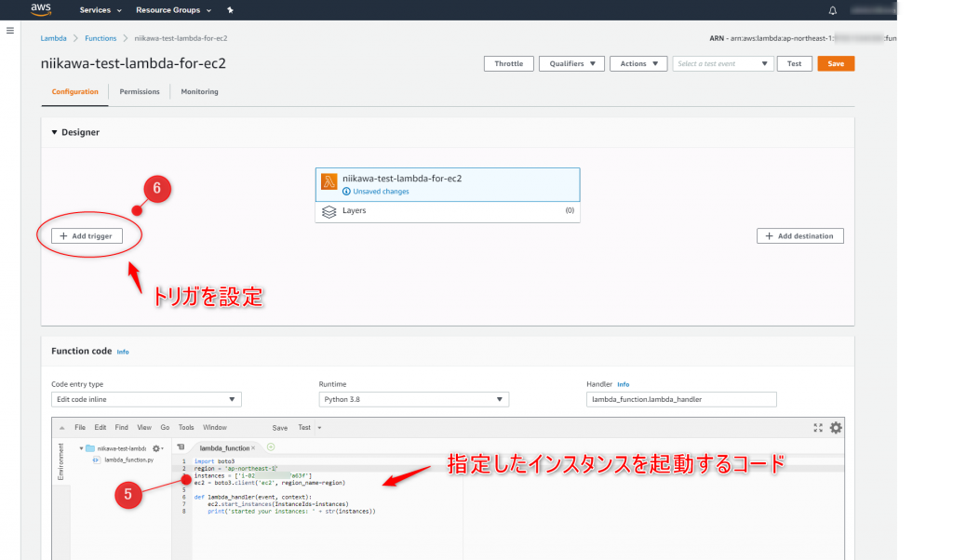Open Select a test event dropdown
953x560 pixels.
(x=722, y=64)
